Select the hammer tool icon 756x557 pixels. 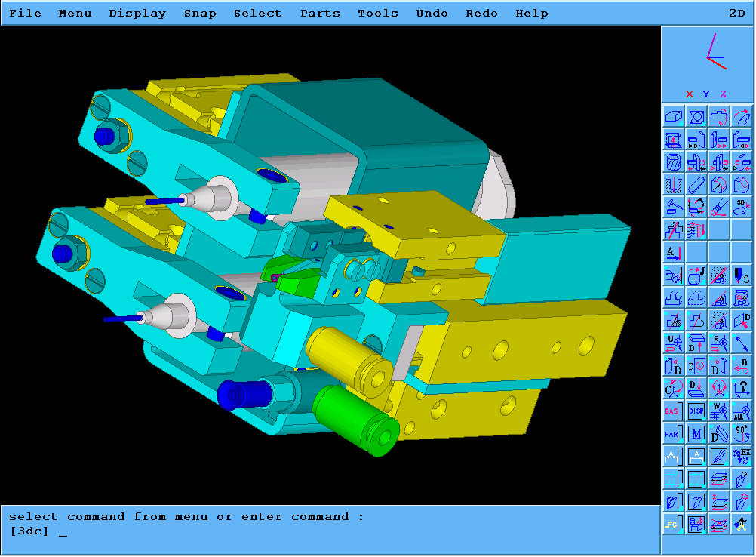pyautogui.click(x=674, y=206)
